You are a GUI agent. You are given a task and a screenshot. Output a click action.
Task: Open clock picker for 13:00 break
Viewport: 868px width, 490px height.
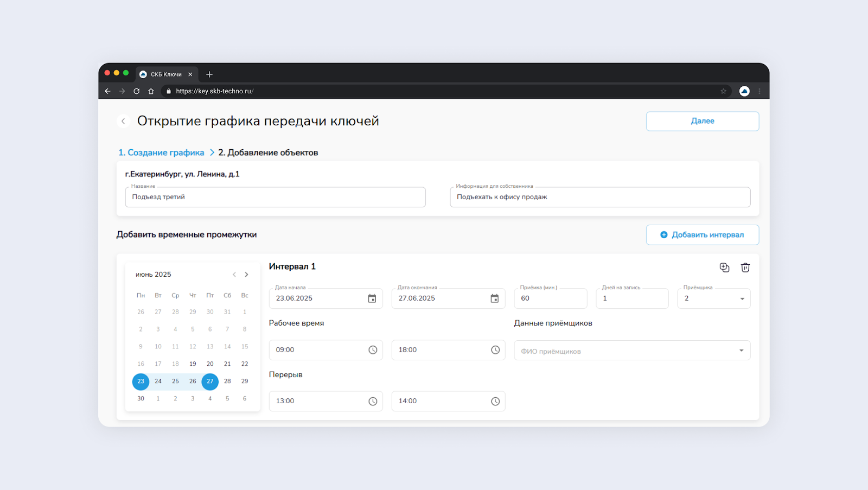point(373,402)
